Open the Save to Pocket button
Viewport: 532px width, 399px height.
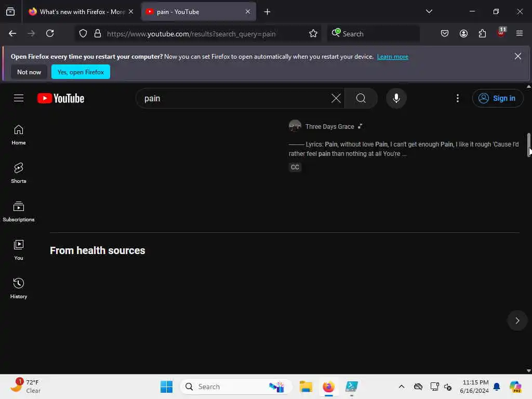click(445, 33)
